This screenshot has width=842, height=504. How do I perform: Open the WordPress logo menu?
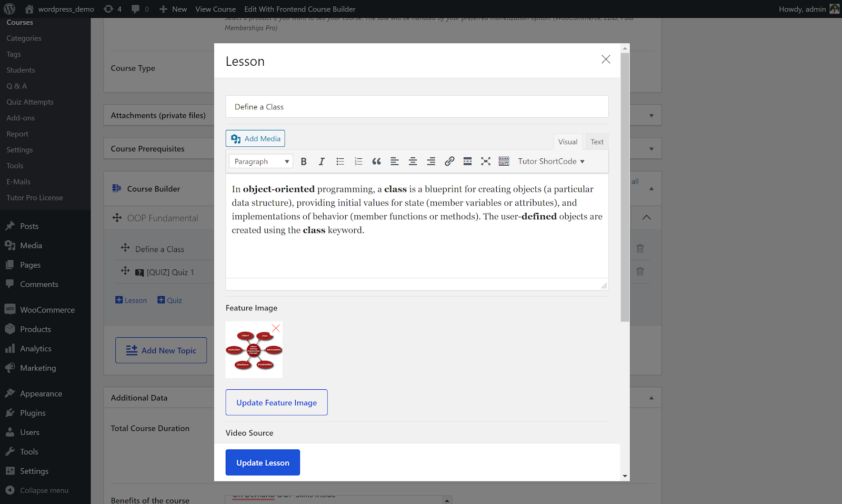[9, 9]
